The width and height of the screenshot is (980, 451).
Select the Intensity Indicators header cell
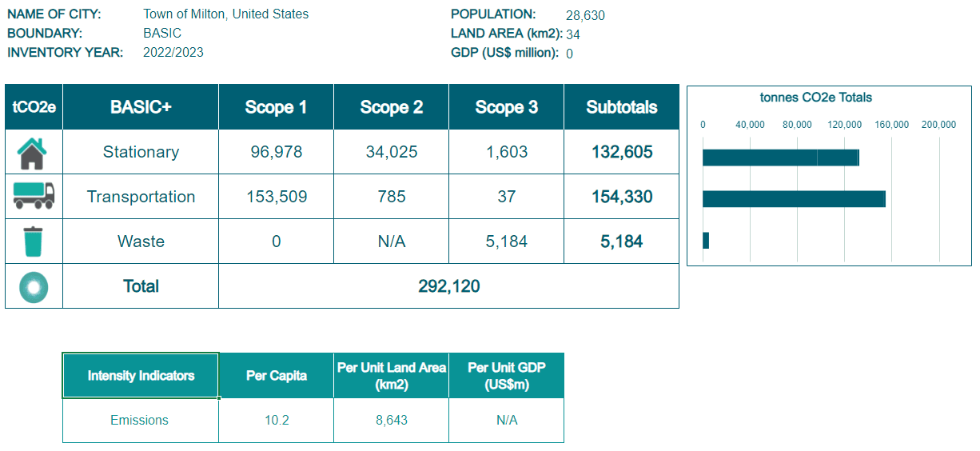(141, 375)
